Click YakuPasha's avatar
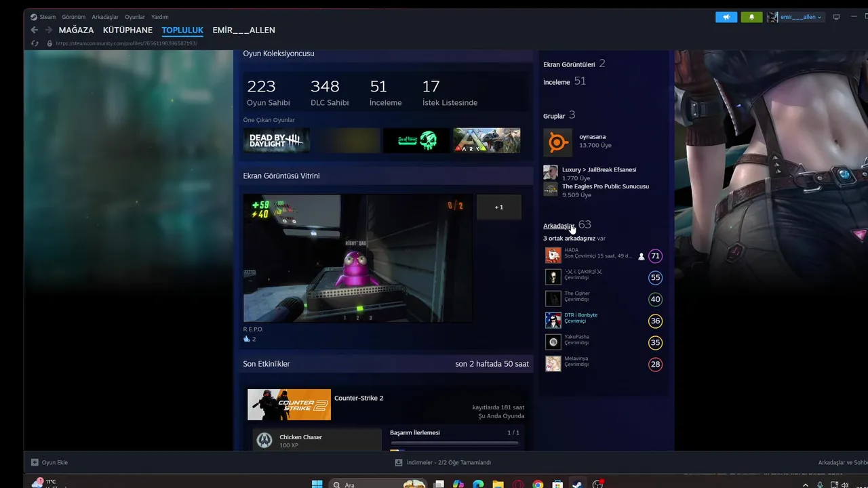Screen dimensions: 868x488 pos(553,342)
